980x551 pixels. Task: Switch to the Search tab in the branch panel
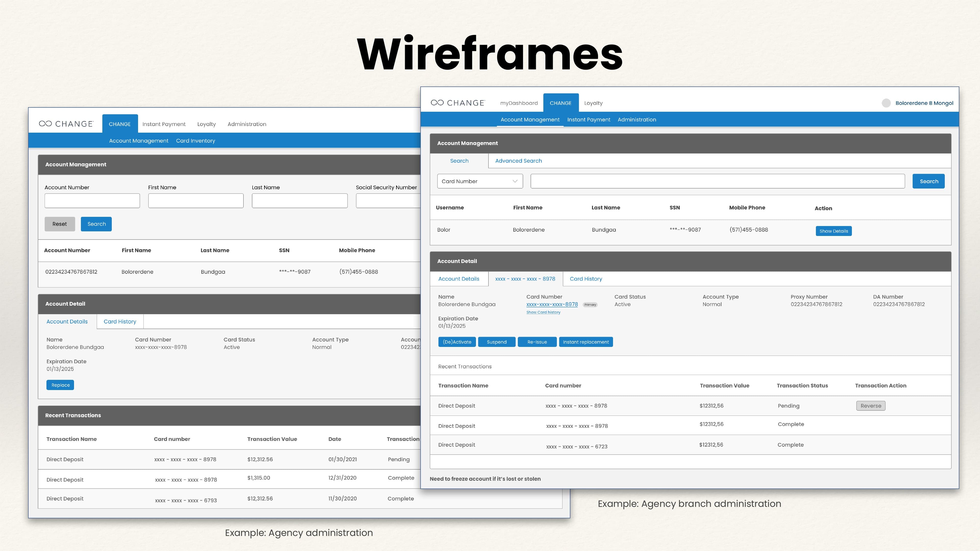(459, 161)
